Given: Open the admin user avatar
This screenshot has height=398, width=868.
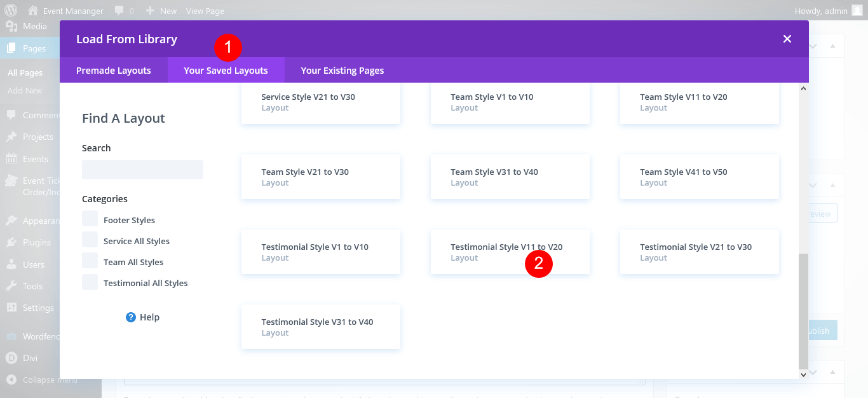Looking at the screenshot, I should coord(857,10).
